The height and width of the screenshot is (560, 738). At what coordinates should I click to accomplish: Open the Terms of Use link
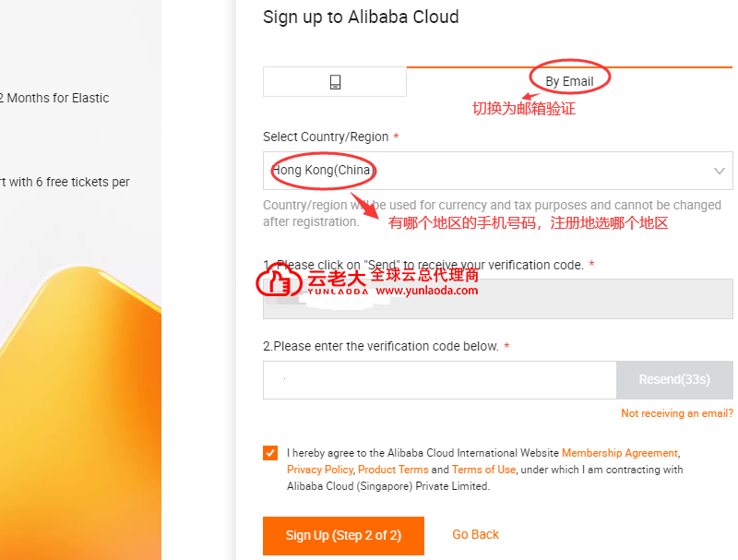coord(483,470)
